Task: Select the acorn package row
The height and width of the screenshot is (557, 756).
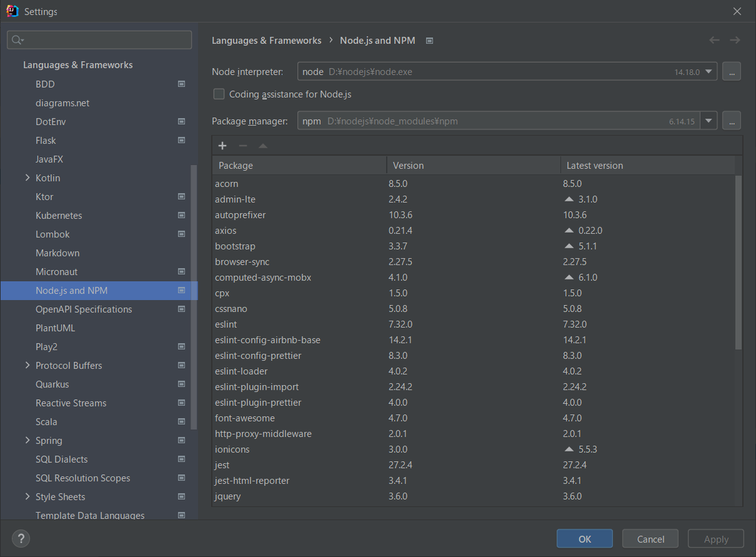Action: (474, 183)
